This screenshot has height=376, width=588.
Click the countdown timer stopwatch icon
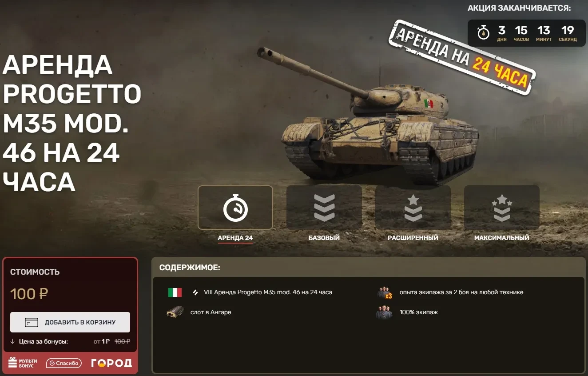pos(483,32)
